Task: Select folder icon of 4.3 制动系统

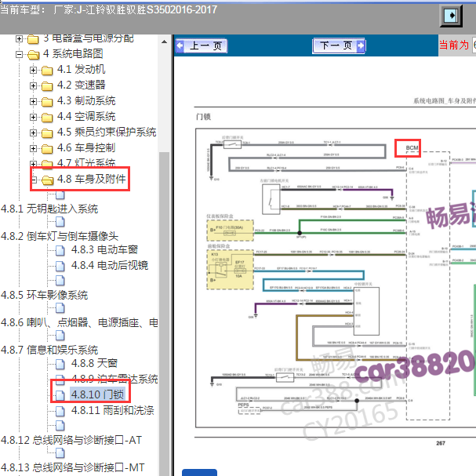Action: coord(47,102)
